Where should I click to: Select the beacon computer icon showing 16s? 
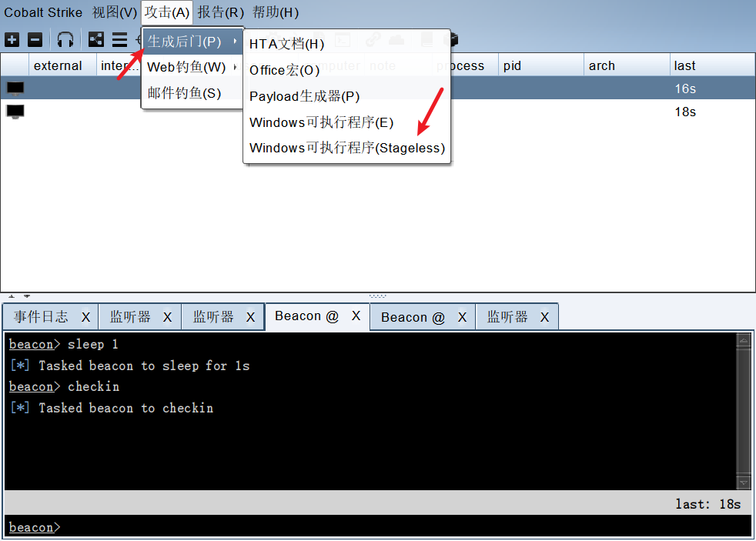15,88
